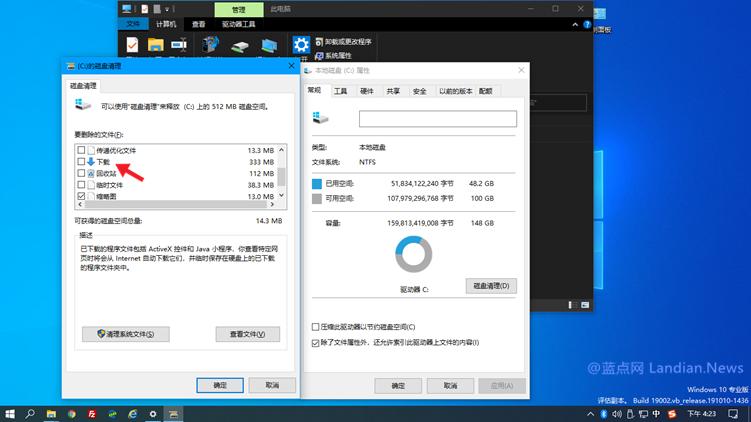Open Windows Start menu

tap(10, 414)
